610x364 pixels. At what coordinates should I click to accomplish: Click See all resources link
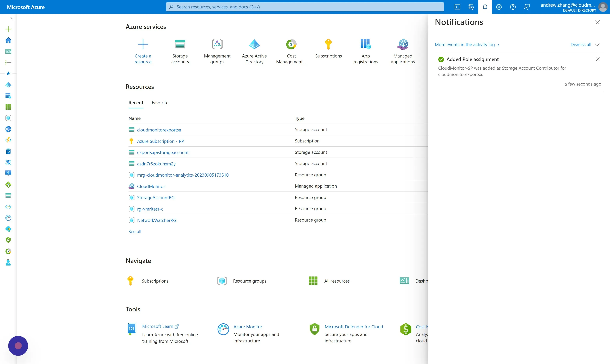pos(135,231)
